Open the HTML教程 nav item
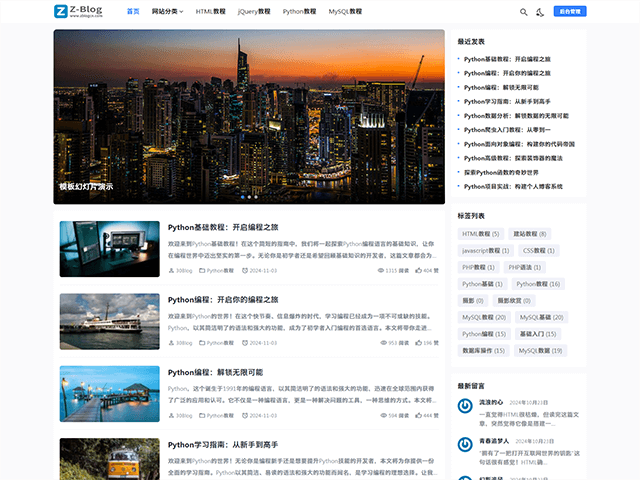 click(211, 11)
